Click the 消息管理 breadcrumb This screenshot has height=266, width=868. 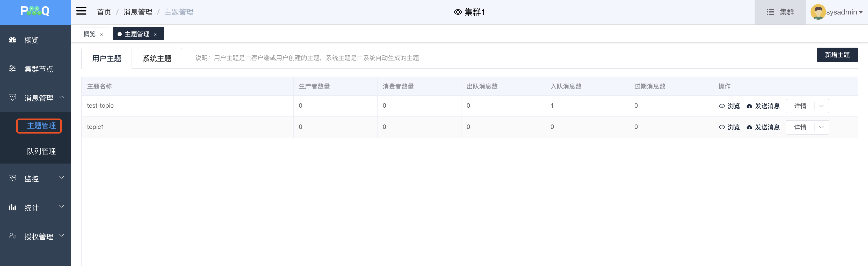click(138, 12)
